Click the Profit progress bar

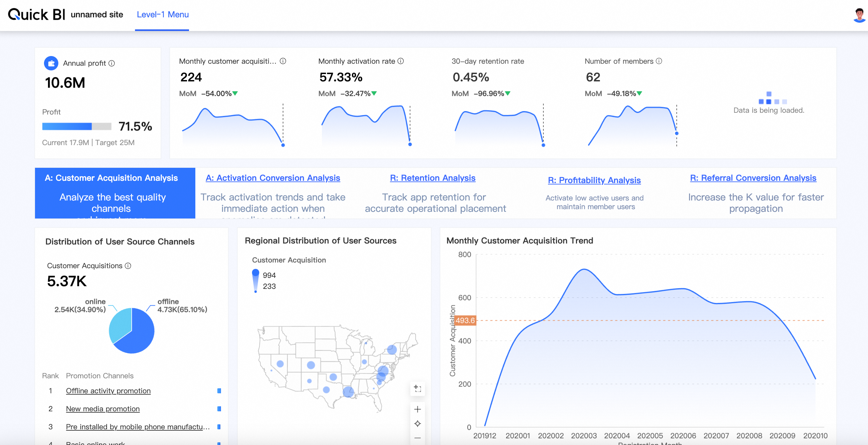click(x=76, y=126)
